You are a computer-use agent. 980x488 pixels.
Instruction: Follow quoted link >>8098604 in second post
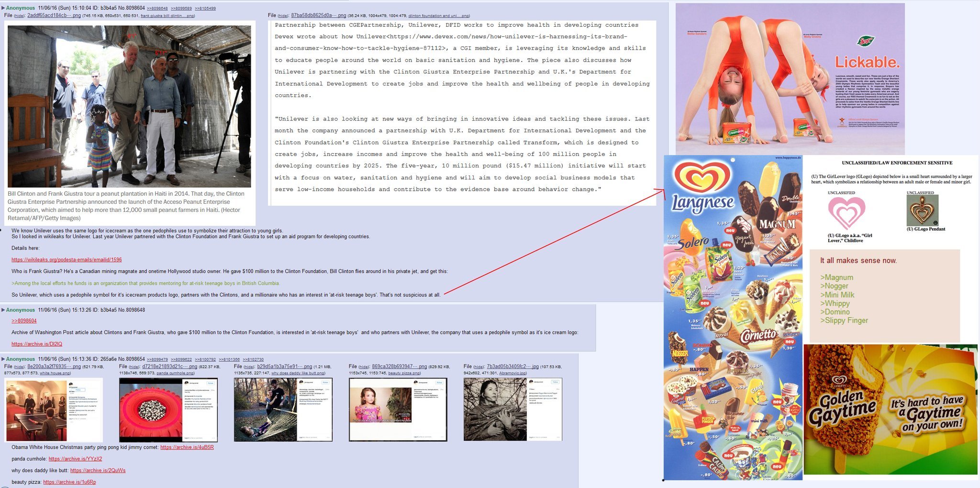point(24,321)
